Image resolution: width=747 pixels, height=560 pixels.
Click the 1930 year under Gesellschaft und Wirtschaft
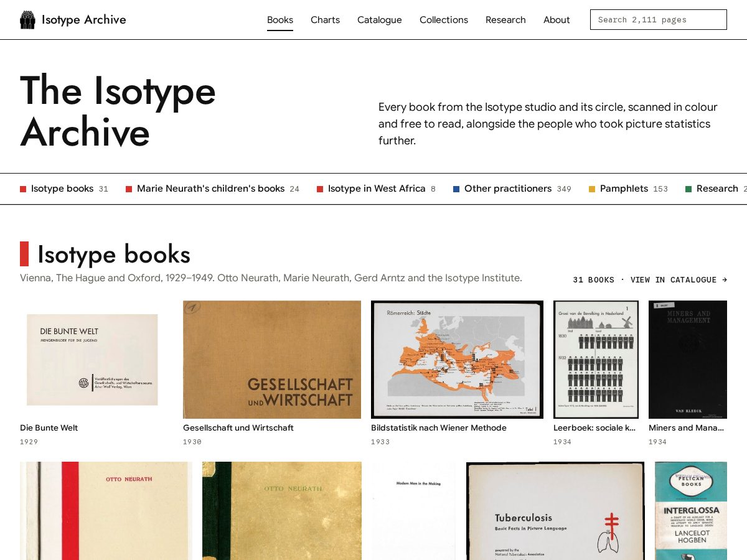pos(192,442)
